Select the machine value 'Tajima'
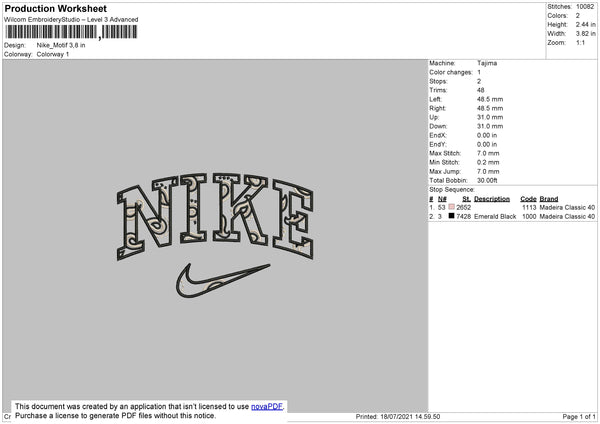 487,63
